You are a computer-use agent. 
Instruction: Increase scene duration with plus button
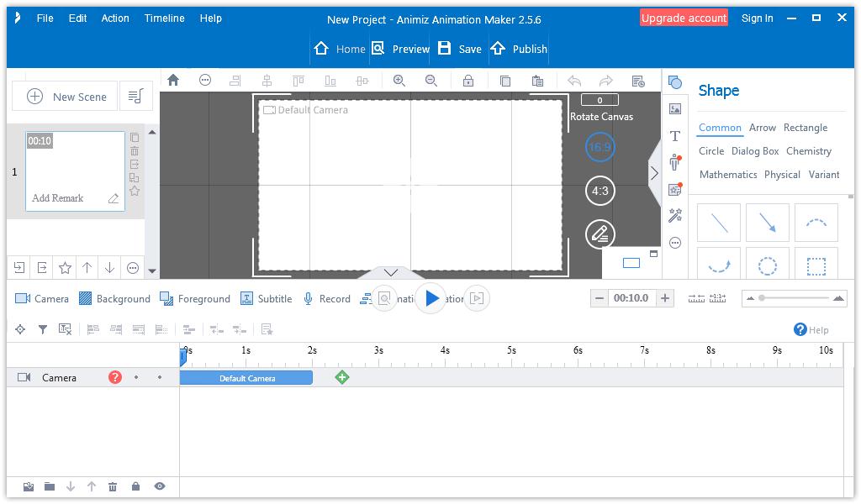(x=665, y=298)
